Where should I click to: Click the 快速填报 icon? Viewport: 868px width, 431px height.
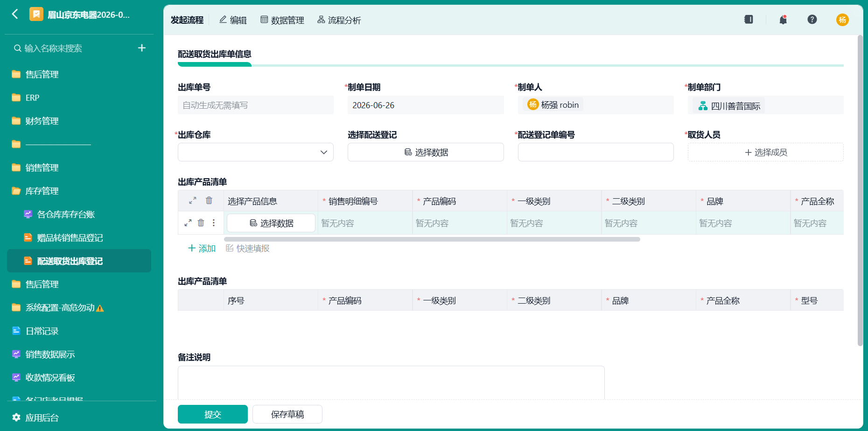[x=230, y=248]
